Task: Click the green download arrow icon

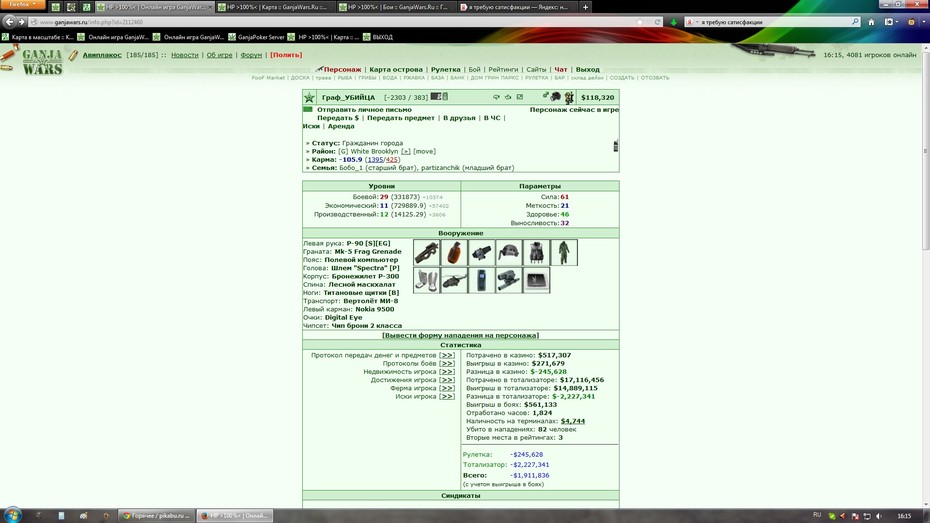Action: click(x=673, y=22)
